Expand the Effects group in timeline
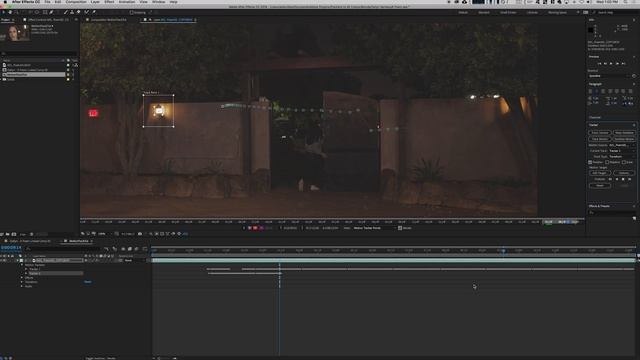This screenshot has width=640, height=360. (x=22, y=278)
